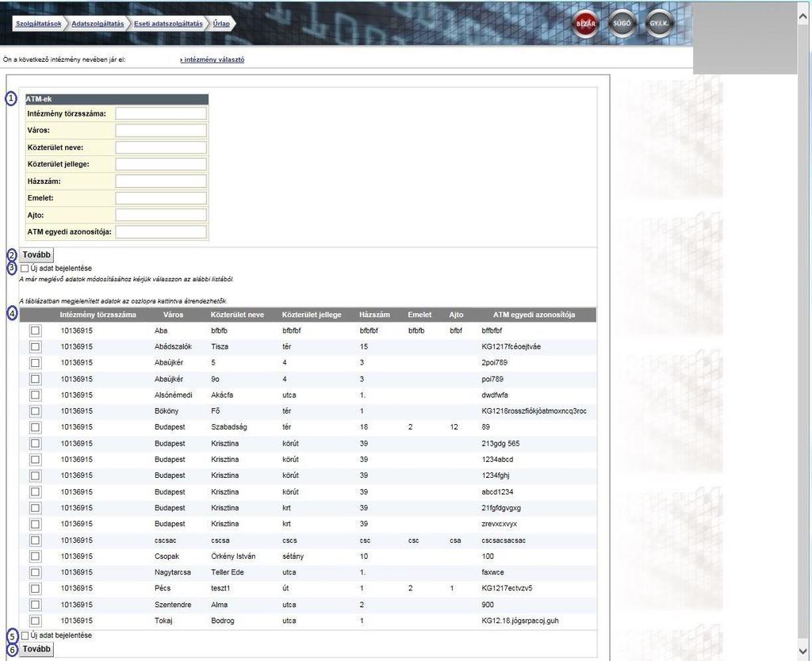Click the upper Tovább button
Viewport: 812px width, 661px height.
click(36, 254)
